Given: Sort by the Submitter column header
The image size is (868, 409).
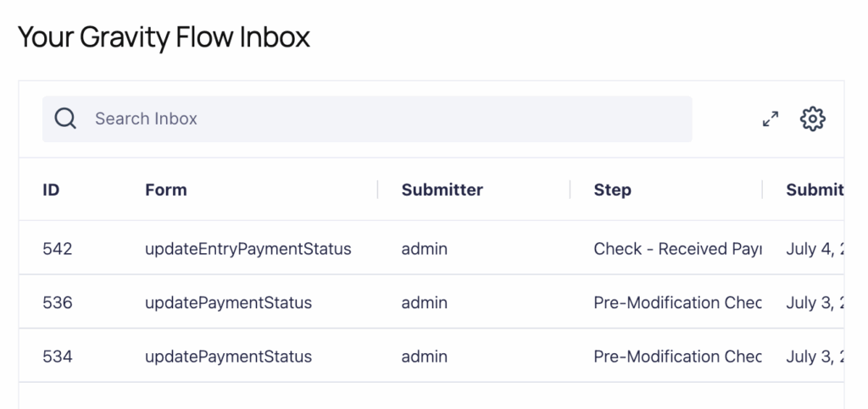Looking at the screenshot, I should coord(442,190).
